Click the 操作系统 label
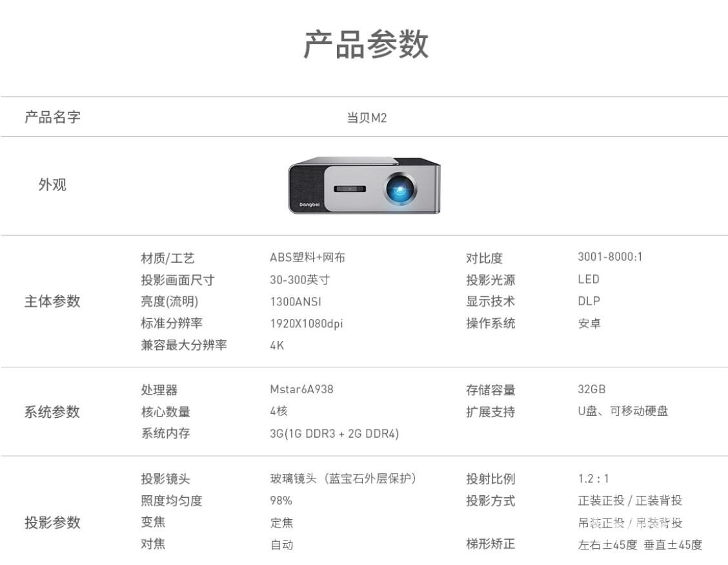This screenshot has width=728, height=565. (490, 323)
